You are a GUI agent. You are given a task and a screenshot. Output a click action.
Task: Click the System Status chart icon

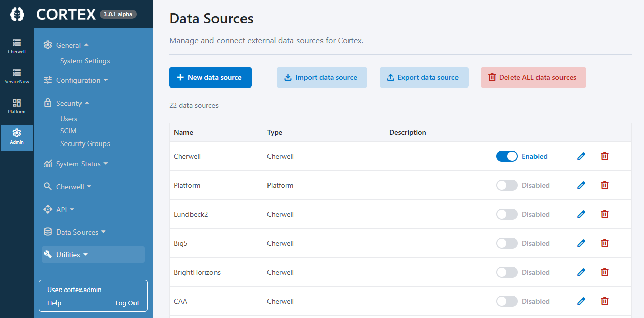[48, 163]
